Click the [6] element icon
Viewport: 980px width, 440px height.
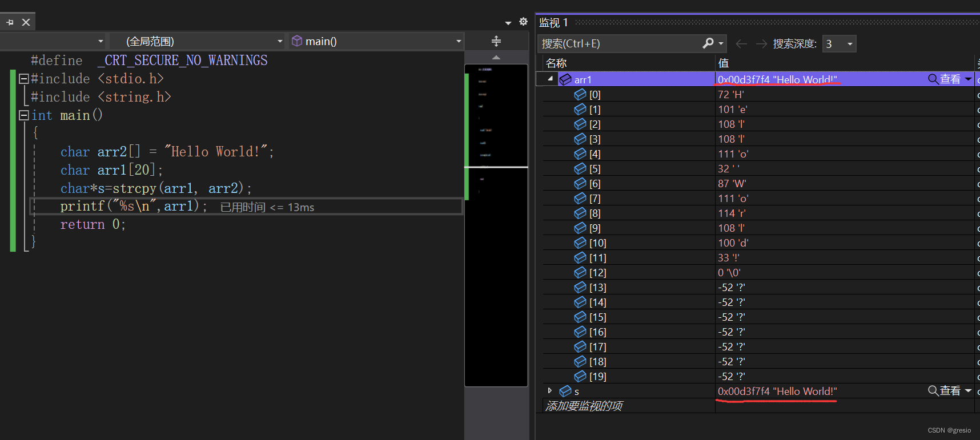[580, 183]
